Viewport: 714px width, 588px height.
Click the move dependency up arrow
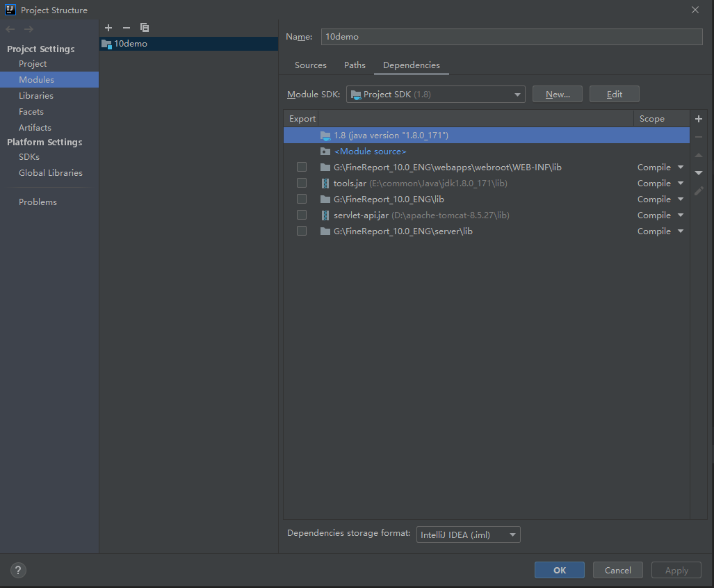point(699,156)
